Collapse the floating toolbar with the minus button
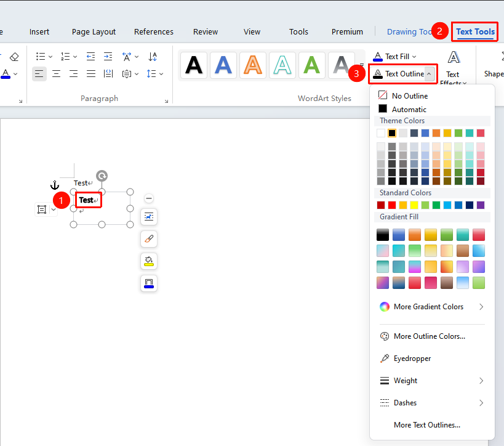The width and height of the screenshot is (504, 446). (x=149, y=198)
